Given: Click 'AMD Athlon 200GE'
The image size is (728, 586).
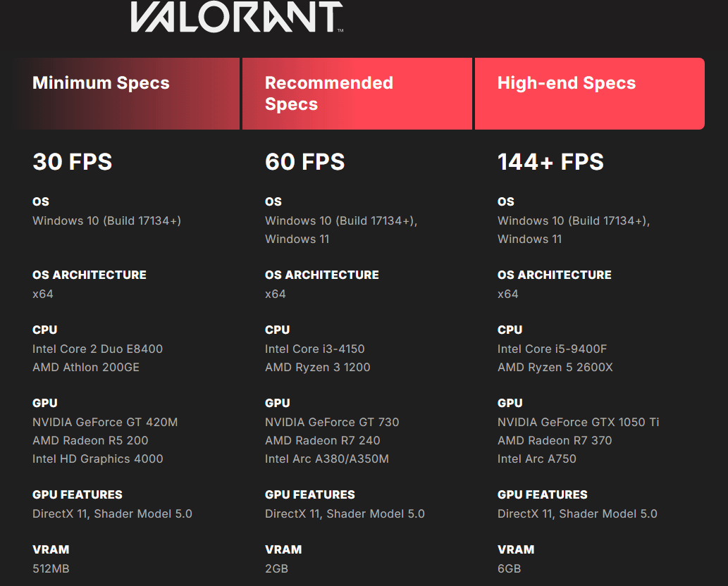Looking at the screenshot, I should tap(86, 368).
